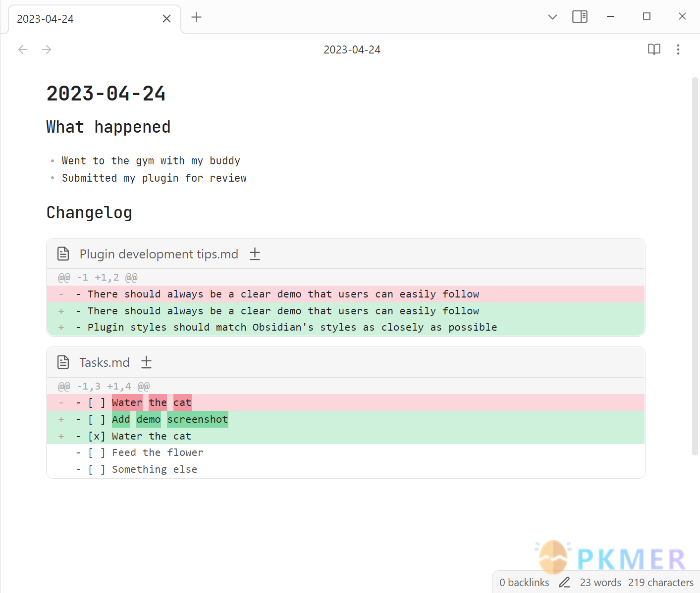
Task: Open a new tab with plus icon
Action: pyautogui.click(x=197, y=17)
